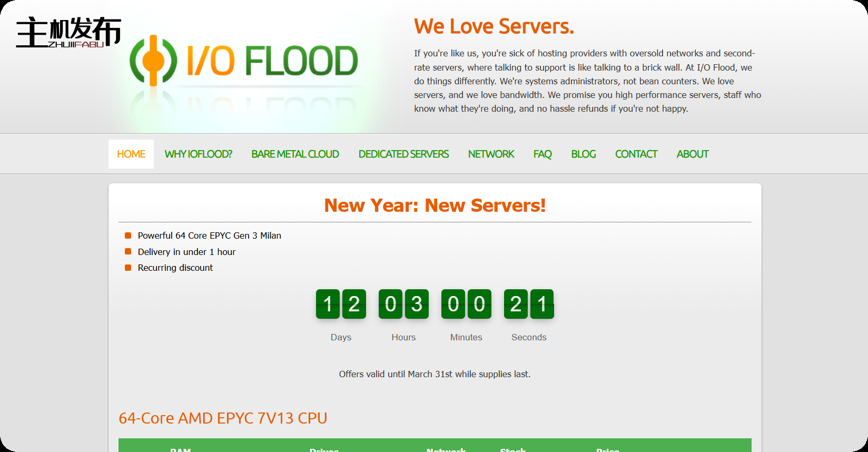Click the Seconds countdown tiles
The width and height of the screenshot is (868, 452).
point(529,304)
